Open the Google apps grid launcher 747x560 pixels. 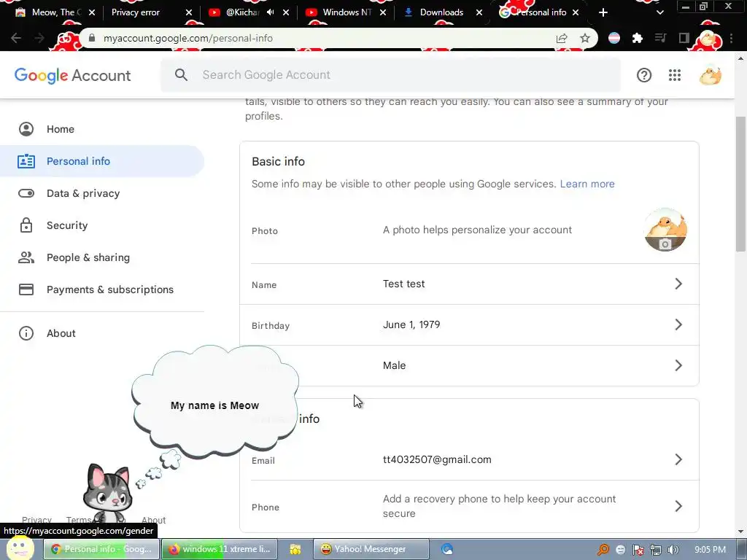(x=674, y=75)
